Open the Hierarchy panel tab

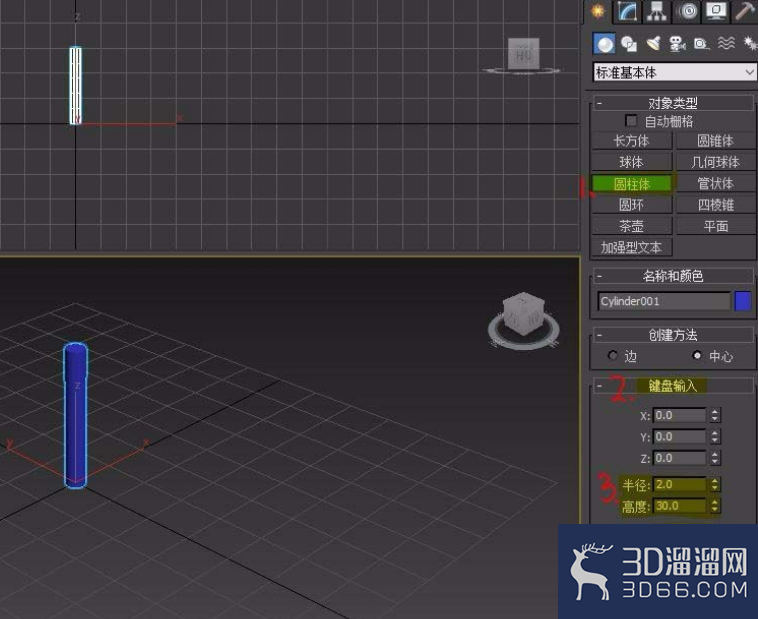(x=656, y=11)
